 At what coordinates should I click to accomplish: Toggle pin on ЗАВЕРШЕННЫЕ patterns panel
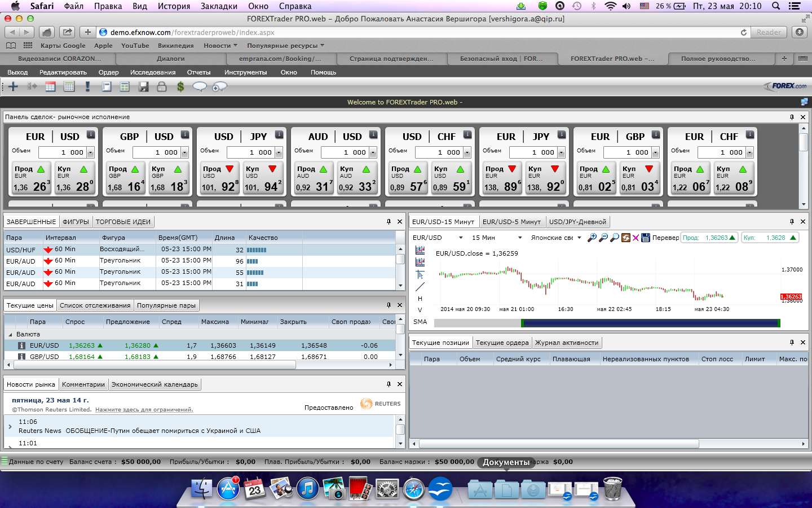(389, 222)
